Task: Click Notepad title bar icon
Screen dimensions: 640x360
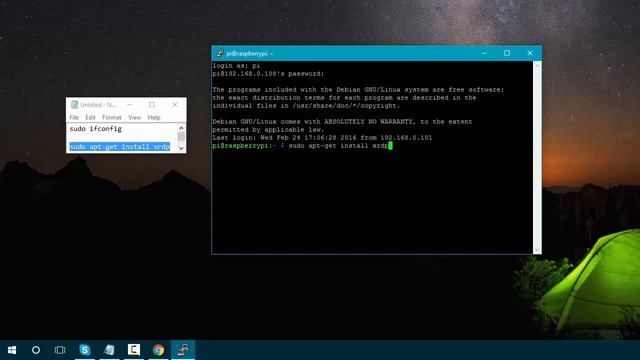Action: pos(74,104)
